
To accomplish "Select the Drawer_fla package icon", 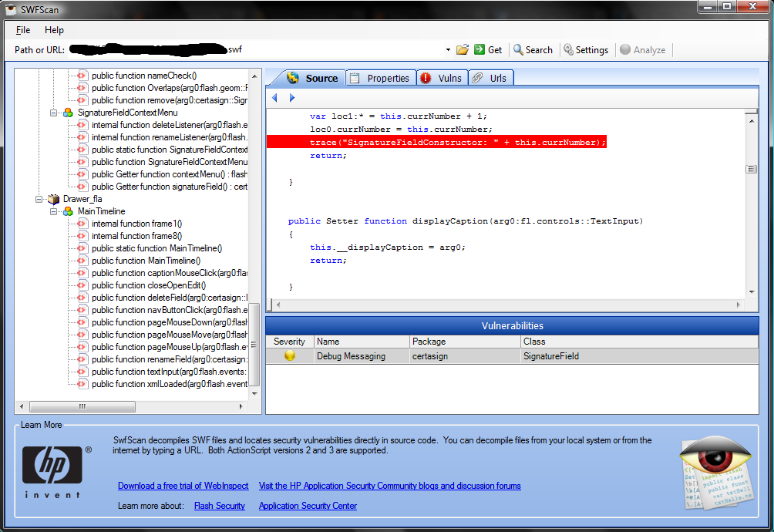I will point(53,200).
